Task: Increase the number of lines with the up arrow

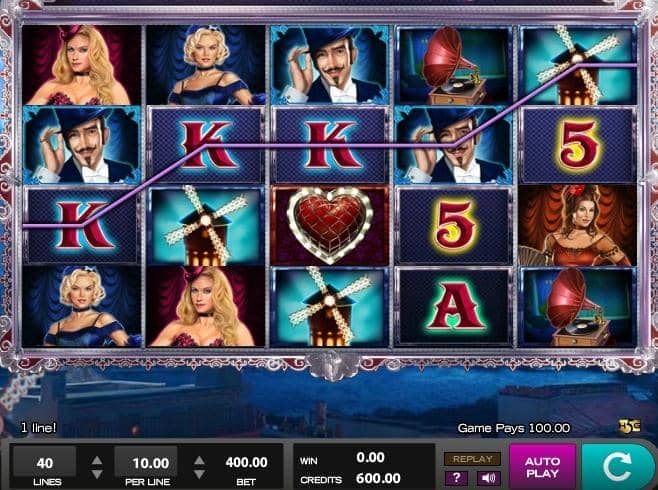Action: pyautogui.click(x=97, y=461)
